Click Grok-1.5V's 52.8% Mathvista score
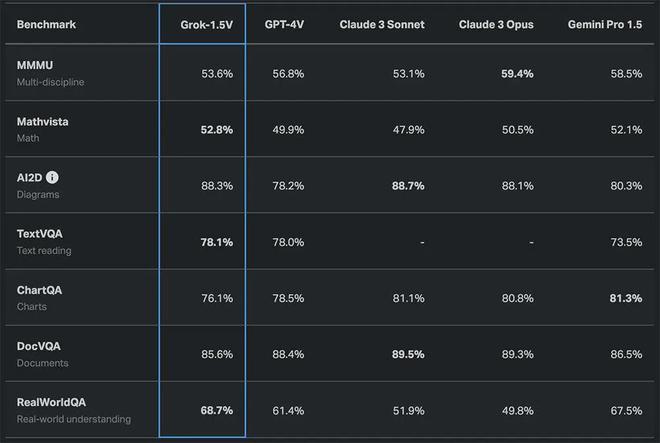The image size is (660, 443). coord(216,129)
